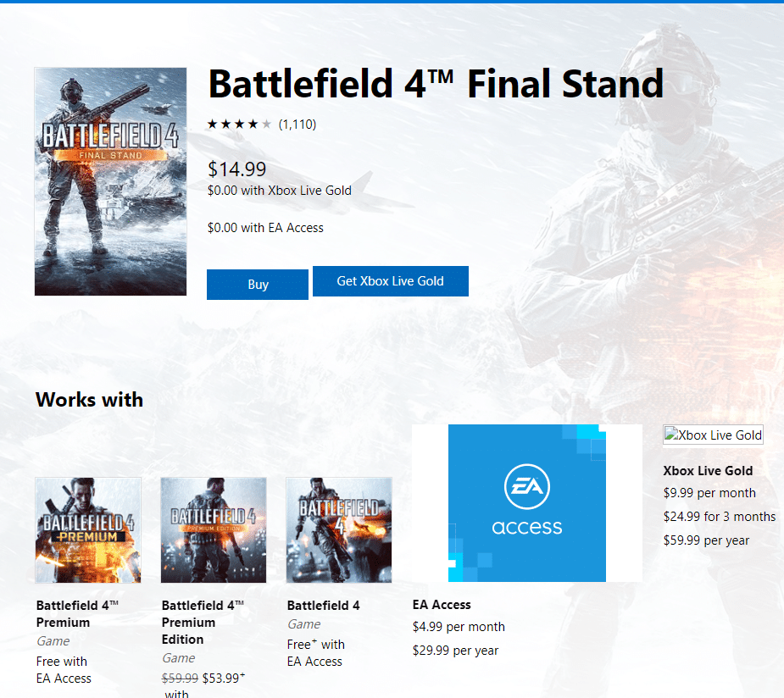Click the Buy button

[x=258, y=285]
